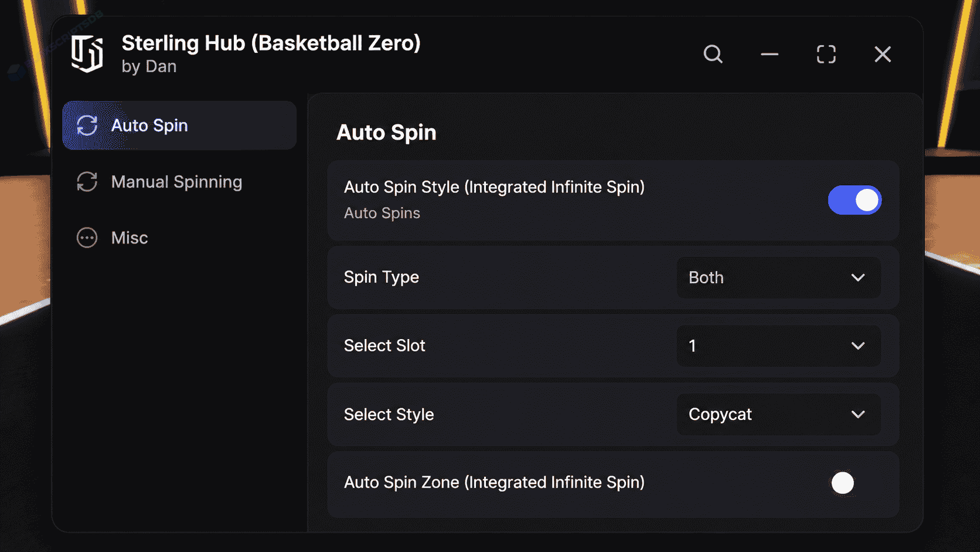Switch to the Auto Spin tab label
This screenshot has width=980, height=552.
(149, 126)
